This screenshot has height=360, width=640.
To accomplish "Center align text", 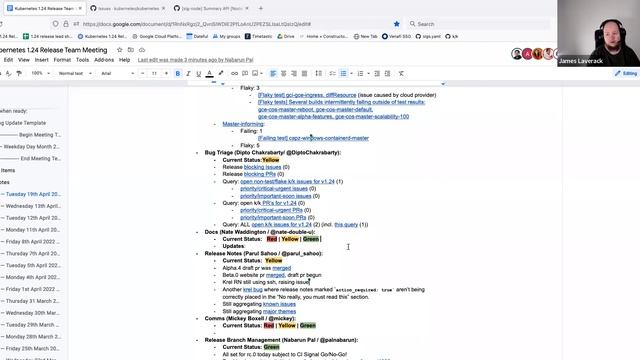I will [x=283, y=73].
